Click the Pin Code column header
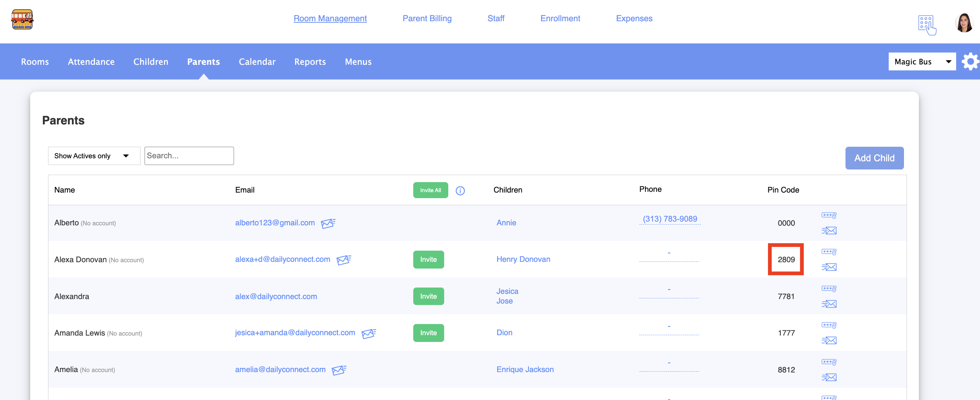 783,190
